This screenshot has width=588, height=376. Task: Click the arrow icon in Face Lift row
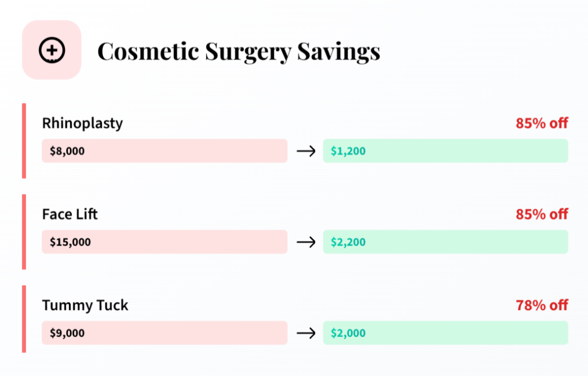pyautogui.click(x=305, y=242)
